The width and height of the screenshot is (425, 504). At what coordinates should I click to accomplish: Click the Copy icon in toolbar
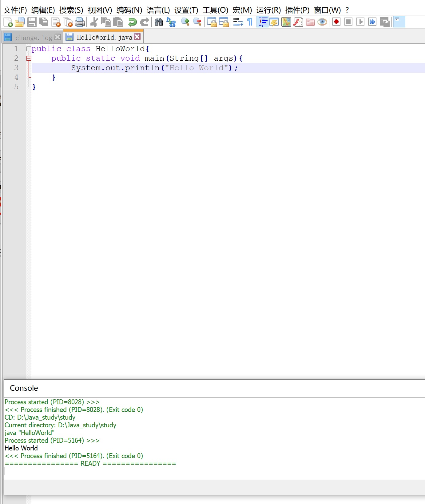click(106, 22)
